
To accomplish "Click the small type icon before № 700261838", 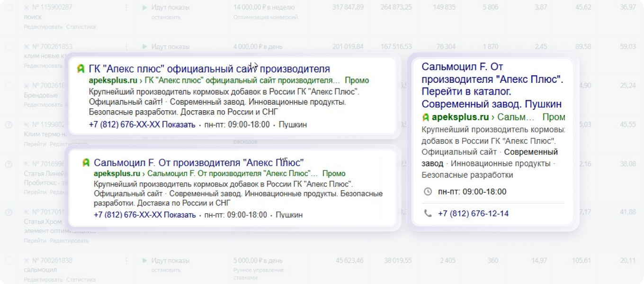I will pyautogui.click(x=27, y=260).
